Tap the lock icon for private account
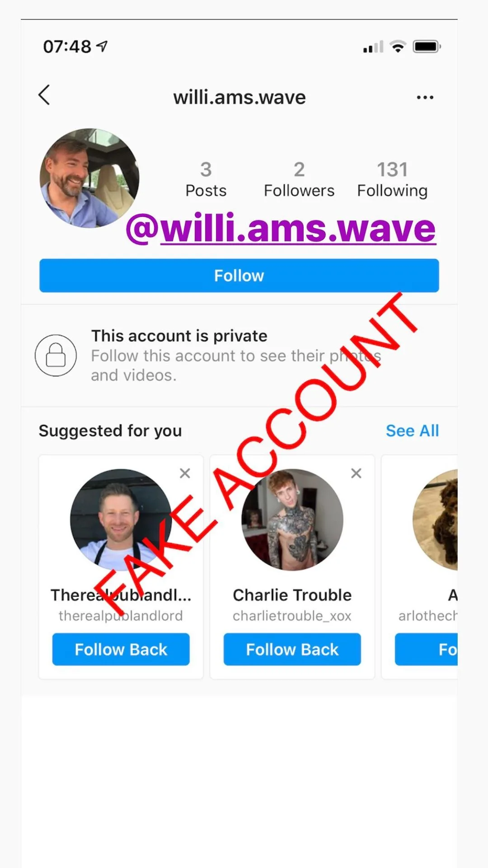 [x=56, y=355]
